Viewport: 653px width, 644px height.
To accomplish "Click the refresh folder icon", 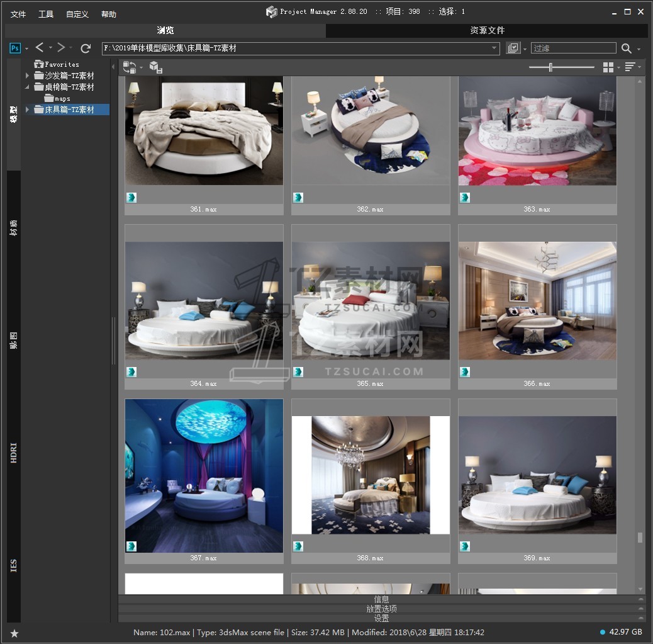I will tap(86, 48).
